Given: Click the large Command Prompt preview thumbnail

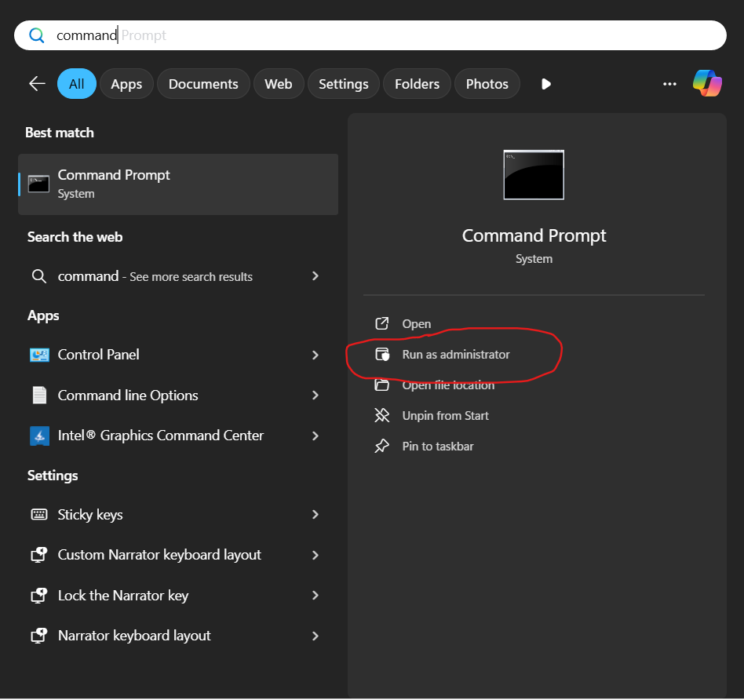Looking at the screenshot, I should (x=534, y=174).
